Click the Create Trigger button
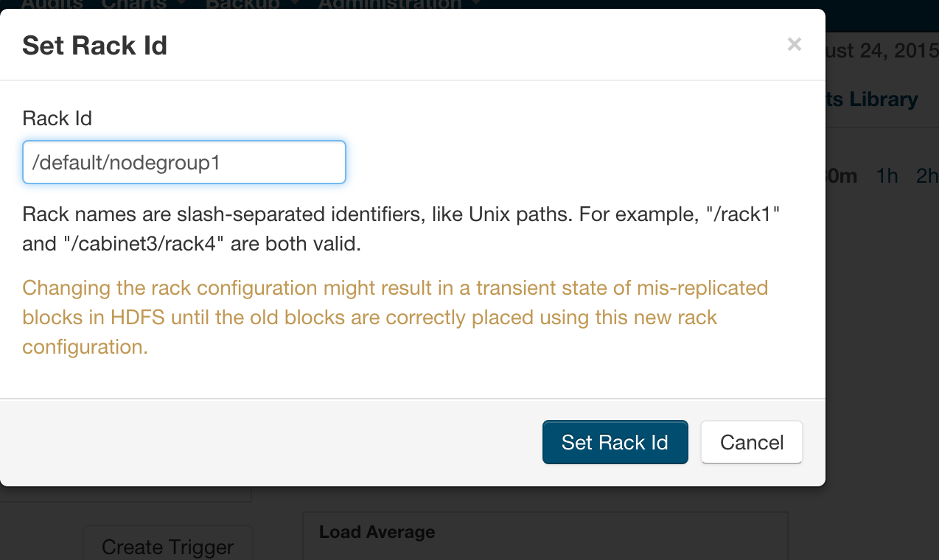 [167, 547]
